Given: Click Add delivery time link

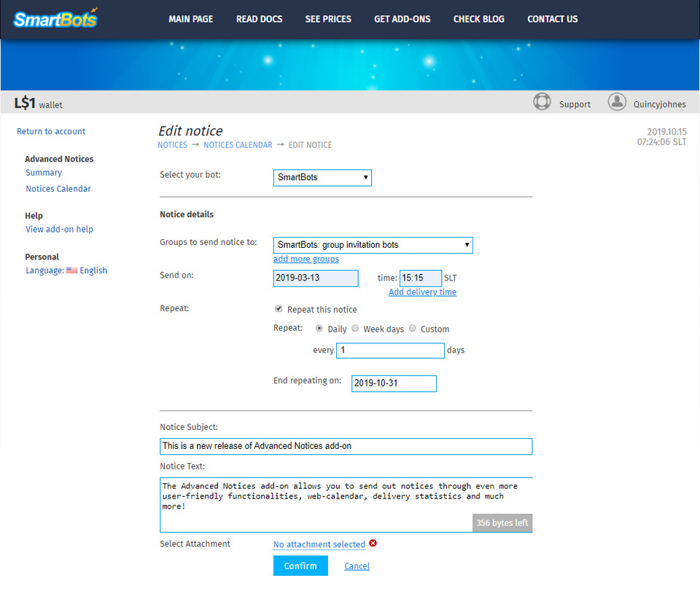Looking at the screenshot, I should point(422,292).
